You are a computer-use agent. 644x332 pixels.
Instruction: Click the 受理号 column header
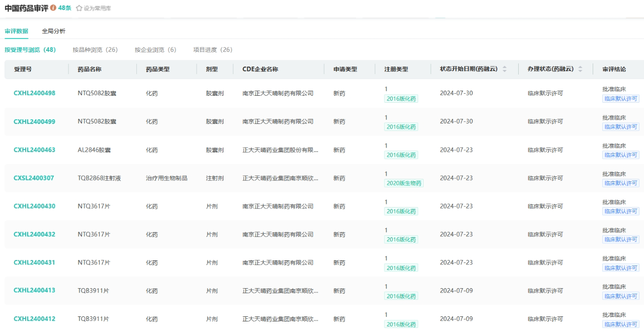point(23,69)
